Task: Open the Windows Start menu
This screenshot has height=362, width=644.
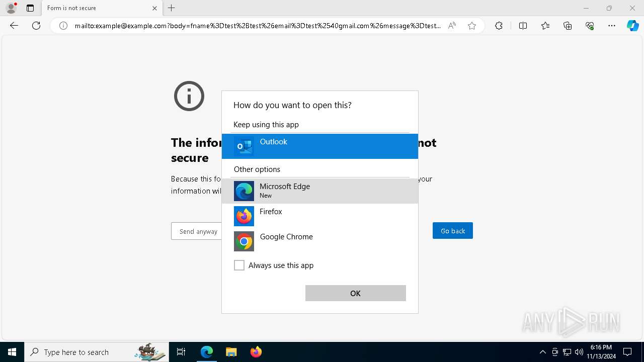Action: (x=12, y=352)
